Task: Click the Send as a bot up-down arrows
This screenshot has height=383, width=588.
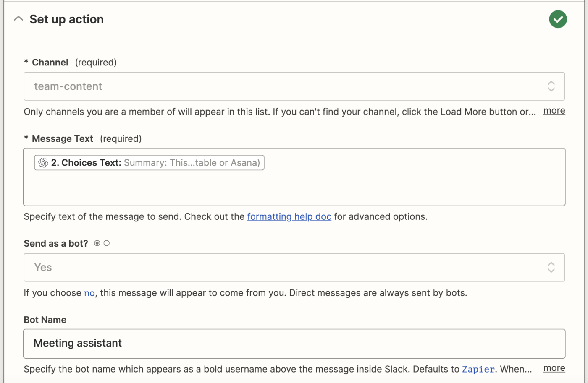Action: (551, 268)
